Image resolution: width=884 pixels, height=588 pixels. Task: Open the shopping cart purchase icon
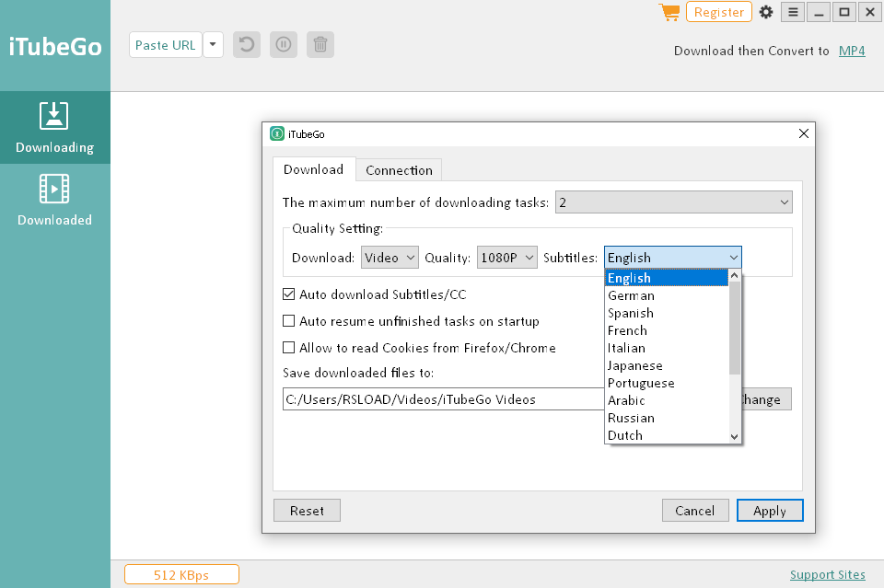[x=669, y=12]
